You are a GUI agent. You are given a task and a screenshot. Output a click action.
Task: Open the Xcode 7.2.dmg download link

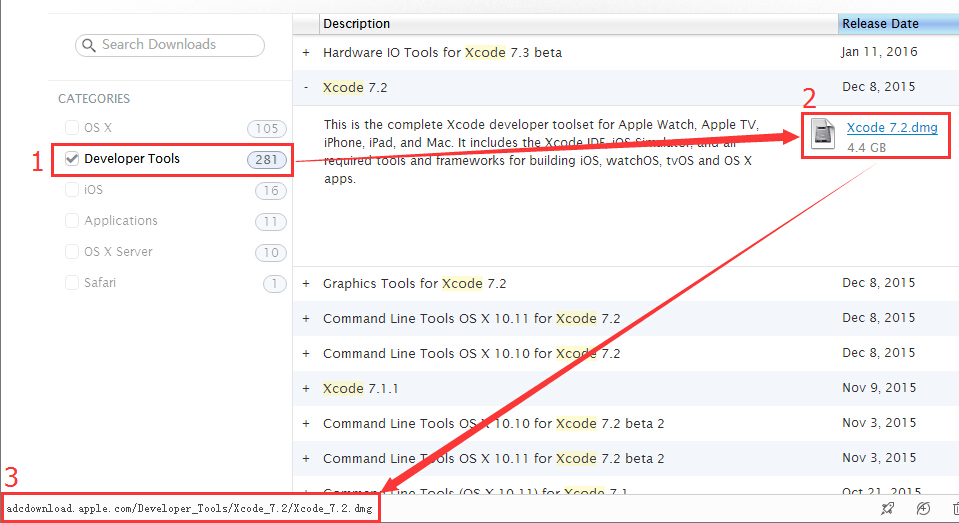[892, 127]
